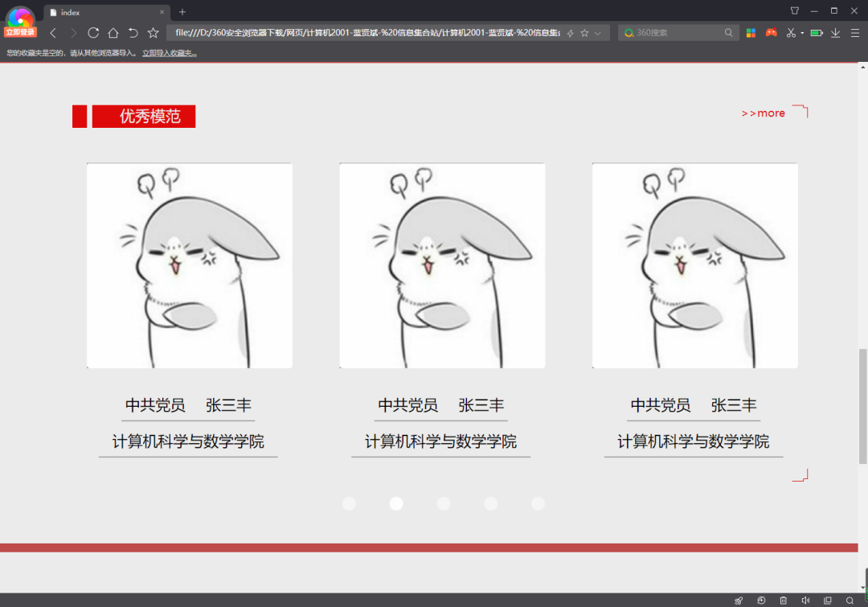
Task: Open the downloads manager icon
Action: click(835, 33)
